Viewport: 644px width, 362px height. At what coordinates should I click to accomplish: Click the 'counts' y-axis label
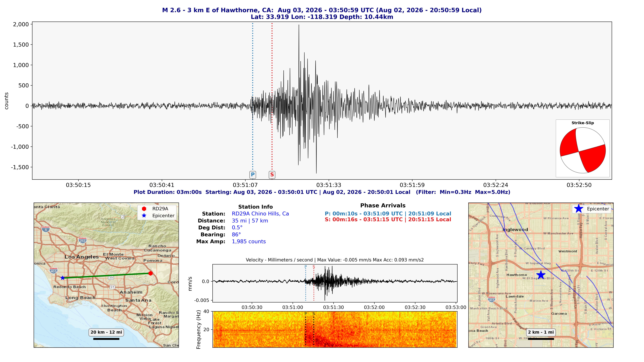click(x=6, y=101)
